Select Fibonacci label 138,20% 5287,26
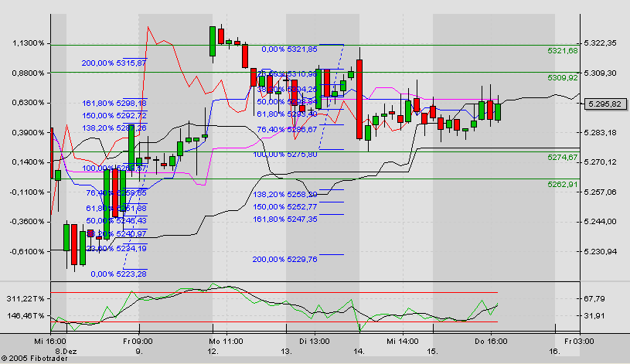 pos(114,128)
